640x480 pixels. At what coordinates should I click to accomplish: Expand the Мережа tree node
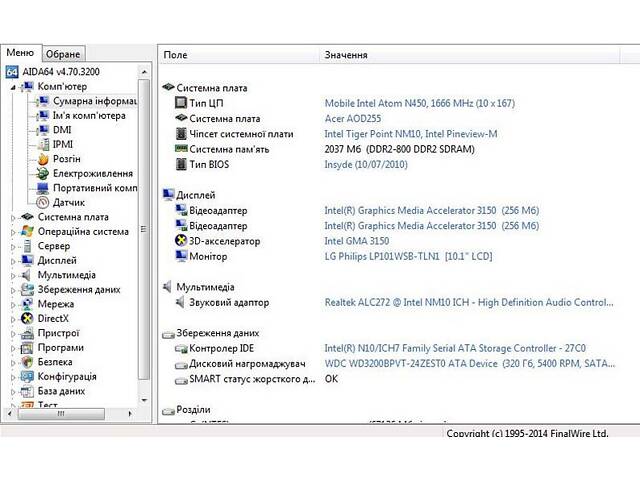(13, 305)
